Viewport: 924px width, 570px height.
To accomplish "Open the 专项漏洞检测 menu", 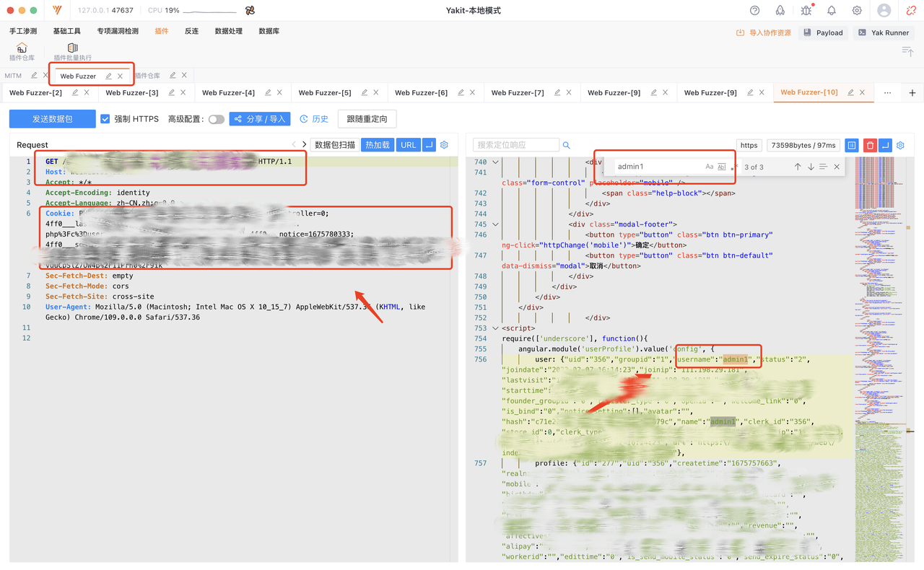I will 118,32.
